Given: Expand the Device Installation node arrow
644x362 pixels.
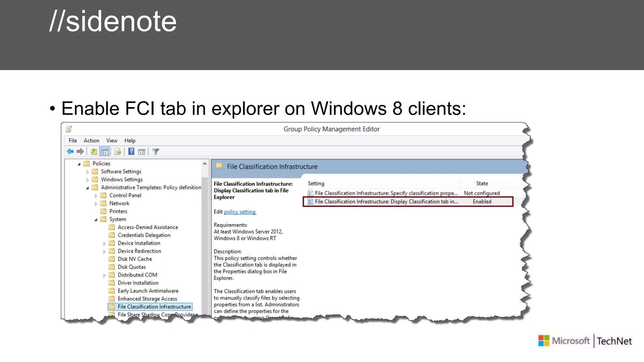Looking at the screenshot, I should tap(104, 244).
